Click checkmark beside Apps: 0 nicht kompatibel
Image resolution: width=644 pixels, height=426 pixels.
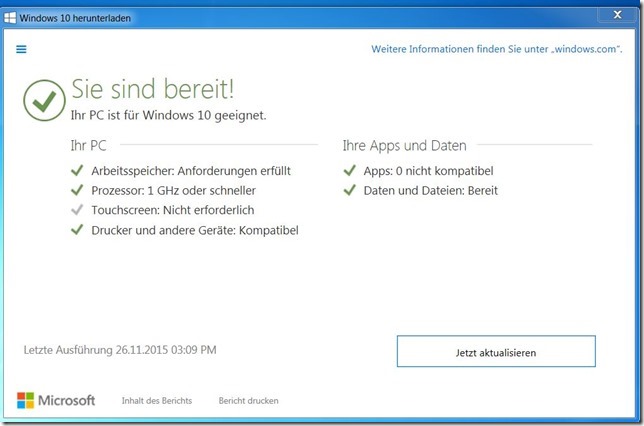tap(350, 170)
